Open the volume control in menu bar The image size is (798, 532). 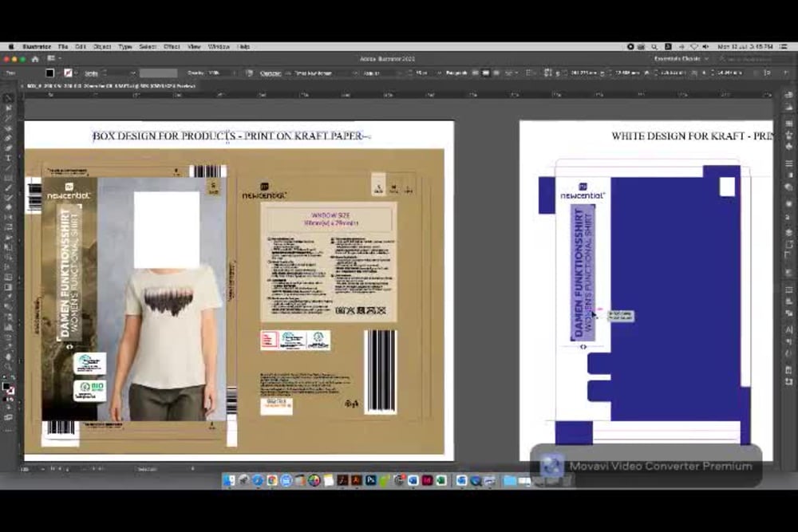(x=706, y=47)
